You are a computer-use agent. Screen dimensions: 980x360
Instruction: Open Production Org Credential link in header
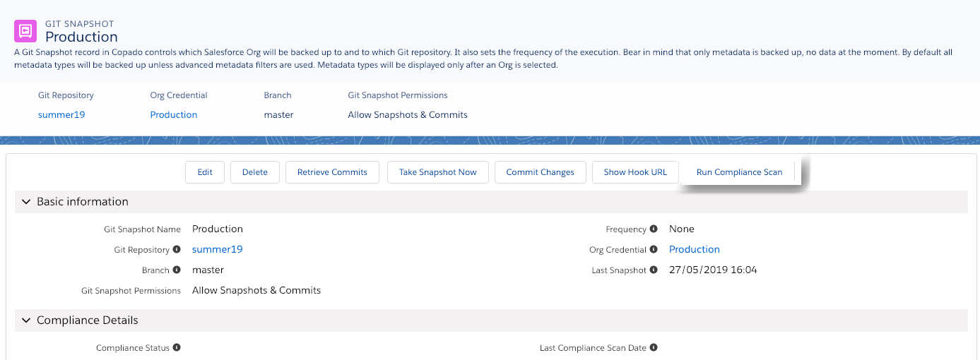pos(174,114)
